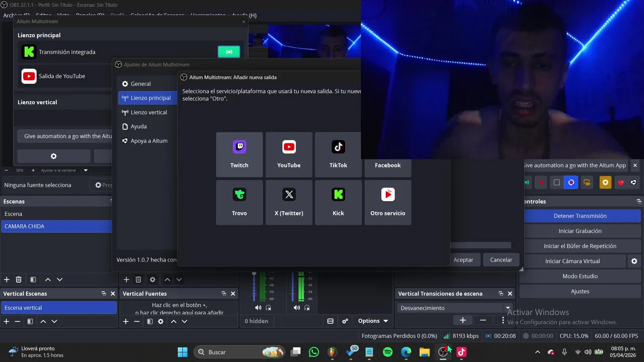
Task: Open vertical transition properties three-dot menu
Action: 503,320
